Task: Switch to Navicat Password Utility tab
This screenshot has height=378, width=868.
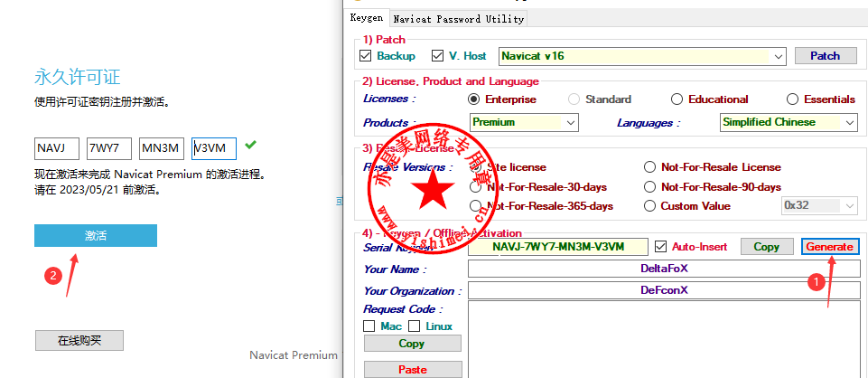Action: click(x=458, y=19)
